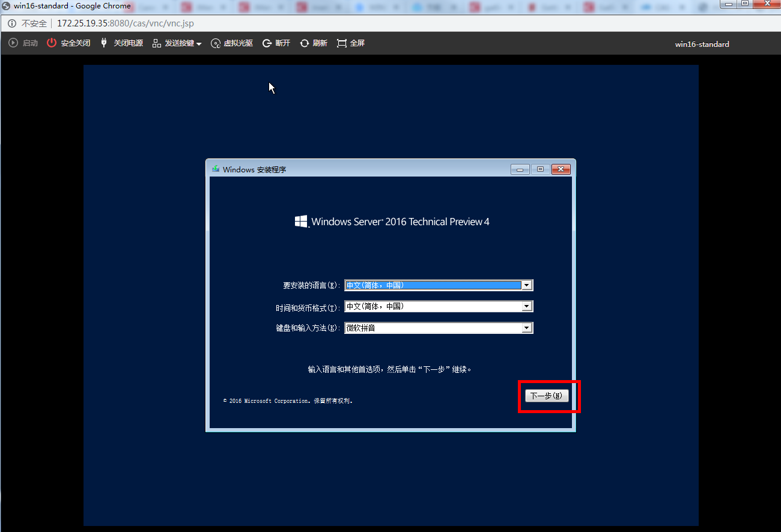
Task: Open the 虚拟光驱 virtual CD drive
Action: click(x=232, y=43)
